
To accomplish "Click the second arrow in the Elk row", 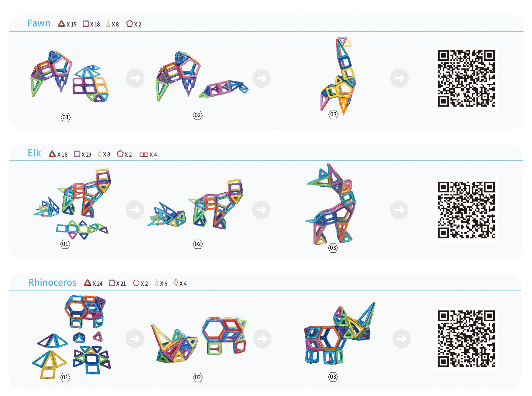I will [261, 210].
